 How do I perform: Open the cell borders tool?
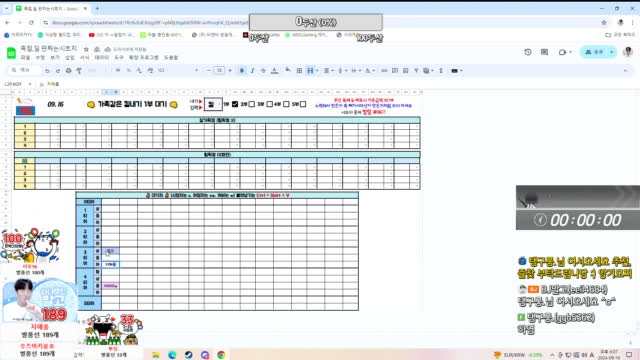[x=299, y=71]
